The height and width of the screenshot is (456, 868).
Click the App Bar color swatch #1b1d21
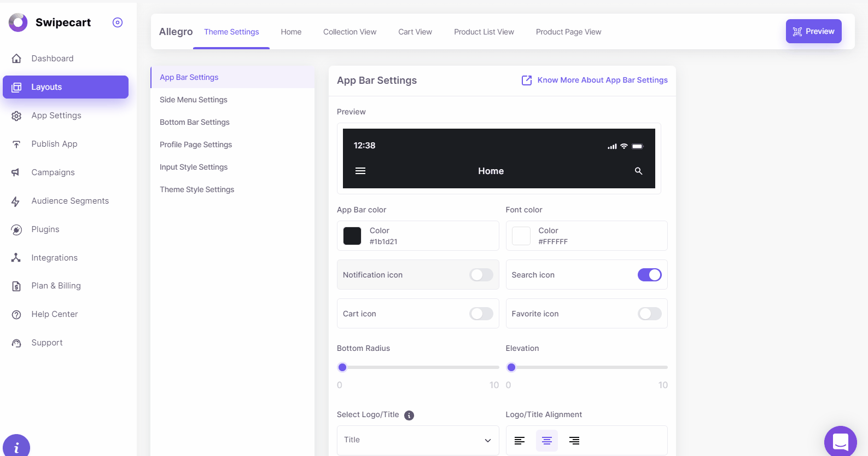coord(352,236)
